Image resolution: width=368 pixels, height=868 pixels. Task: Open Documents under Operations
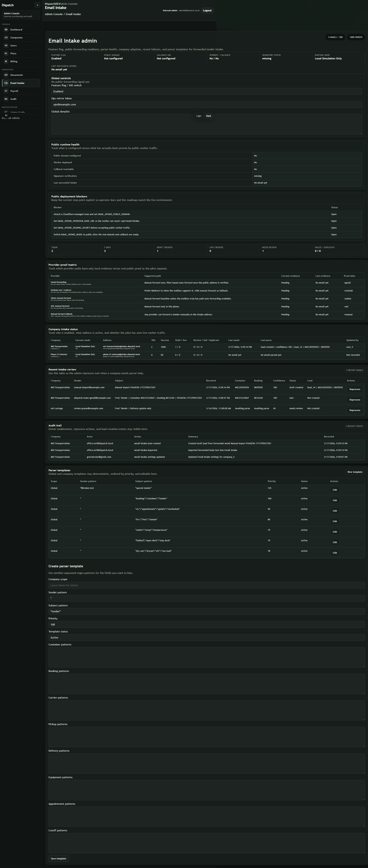point(21,75)
